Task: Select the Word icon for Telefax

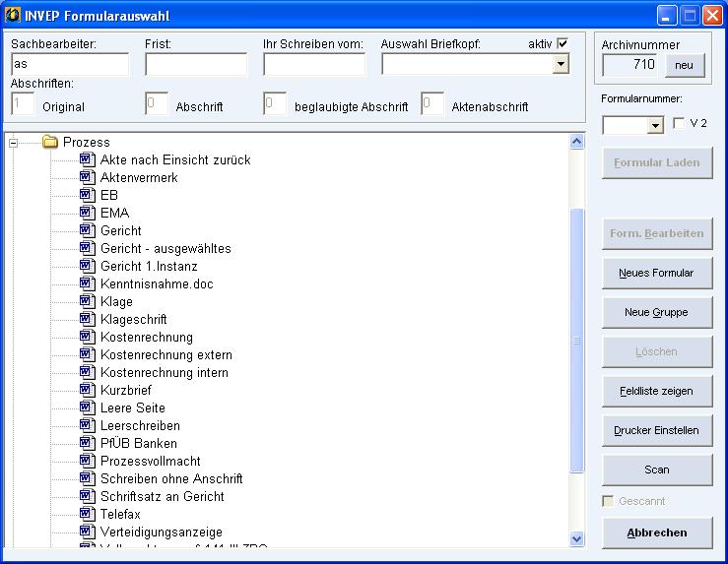Action: (x=88, y=514)
